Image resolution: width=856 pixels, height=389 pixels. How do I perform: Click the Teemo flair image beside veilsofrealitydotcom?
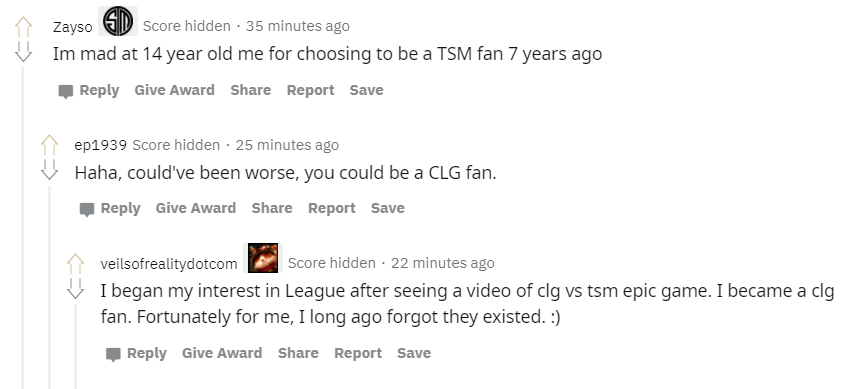[263, 258]
